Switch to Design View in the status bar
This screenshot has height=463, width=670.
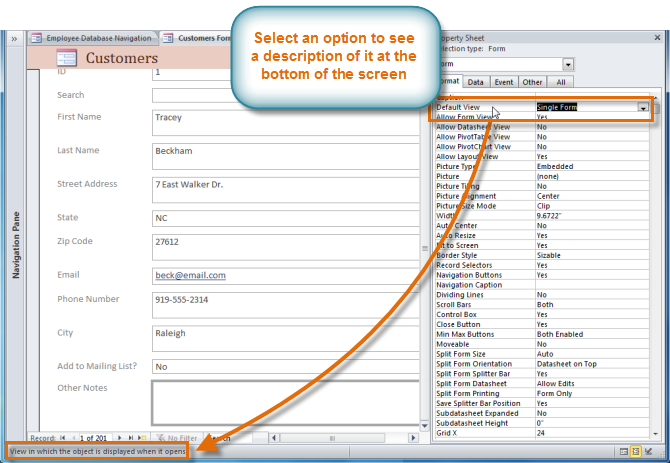click(649, 451)
